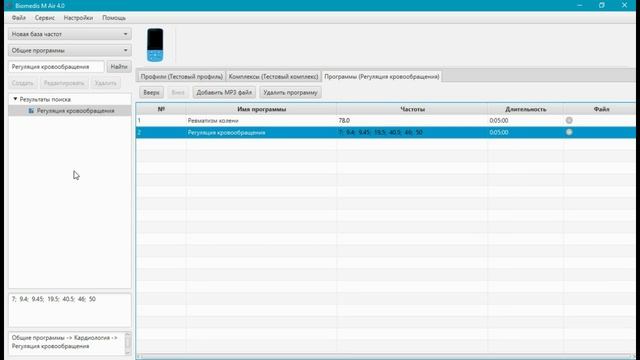640x360 pixels.
Task: Open the Настройки menu
Action: [x=78, y=18]
